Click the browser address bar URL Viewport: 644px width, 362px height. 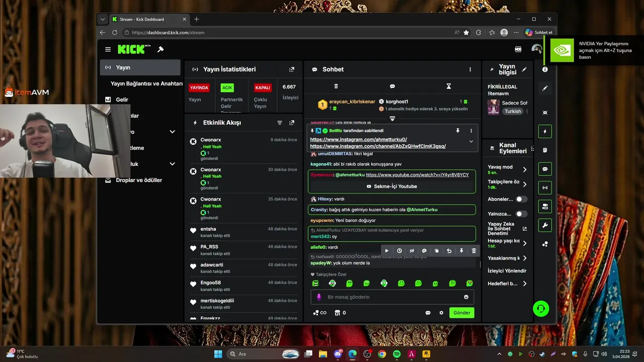click(x=168, y=33)
